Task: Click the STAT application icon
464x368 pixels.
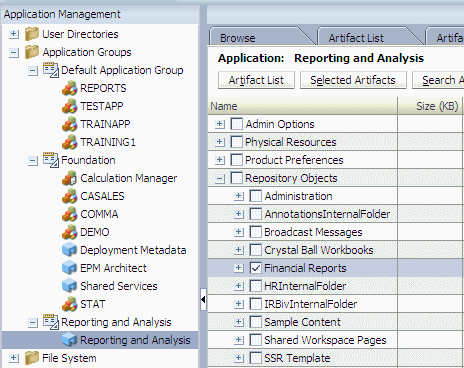Action: (69, 304)
